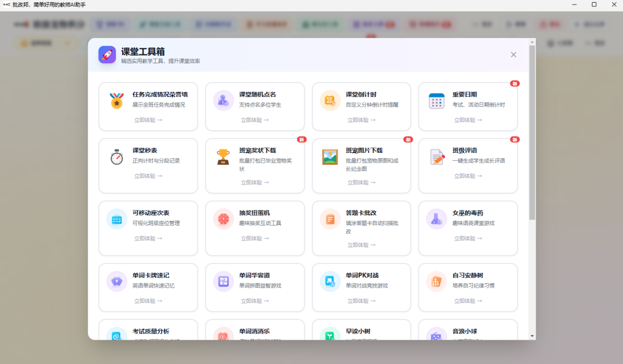Viewport: 623px width, 364px height.
Task: Click 立即体验 under 单词卡牌速记
Action: (148, 301)
